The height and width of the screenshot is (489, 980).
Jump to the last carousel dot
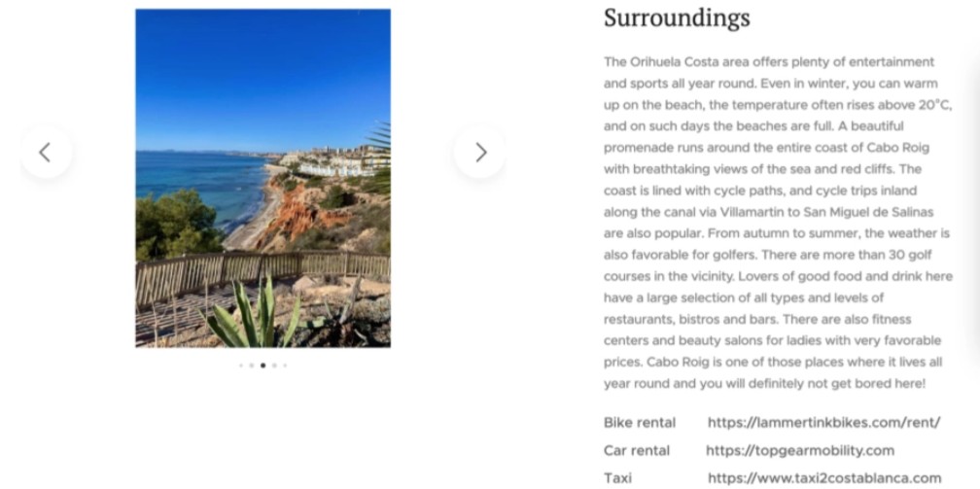point(285,366)
